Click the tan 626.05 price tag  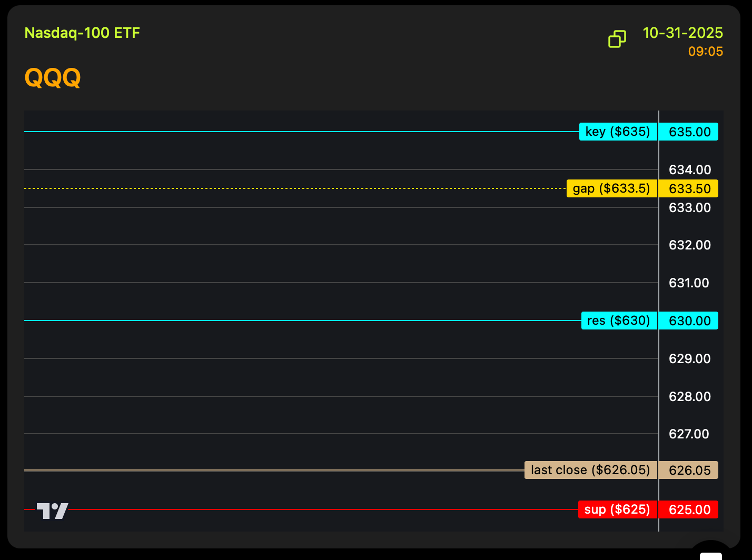coord(689,471)
